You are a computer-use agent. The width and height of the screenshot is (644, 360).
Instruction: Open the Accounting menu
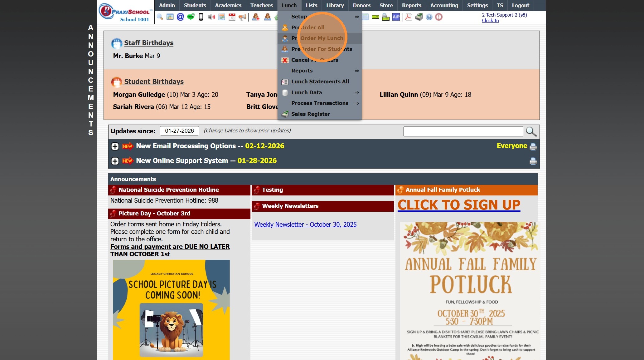444,5
